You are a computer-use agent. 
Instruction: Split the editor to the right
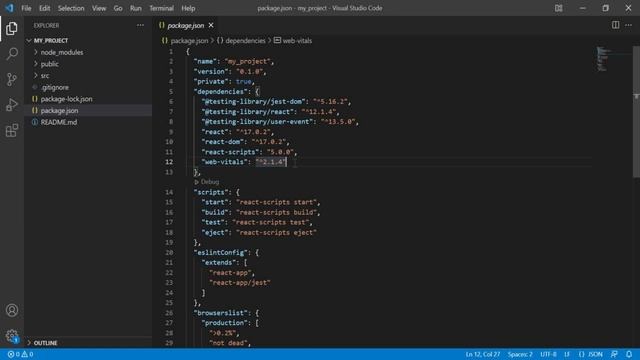click(615, 25)
